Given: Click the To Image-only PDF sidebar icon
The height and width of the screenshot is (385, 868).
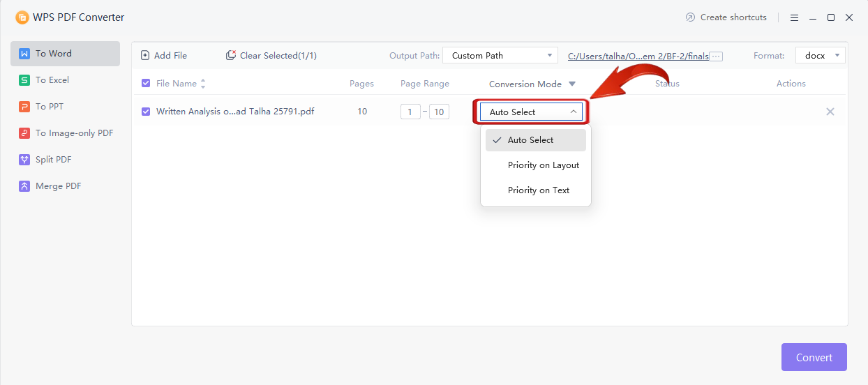Looking at the screenshot, I should 24,133.
